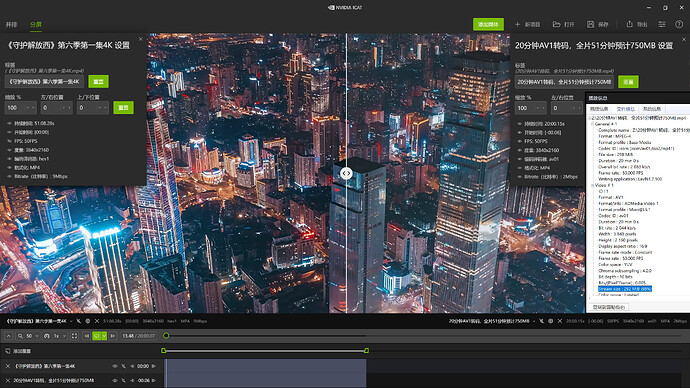Collapse the General #1 node in info window

point(592,124)
